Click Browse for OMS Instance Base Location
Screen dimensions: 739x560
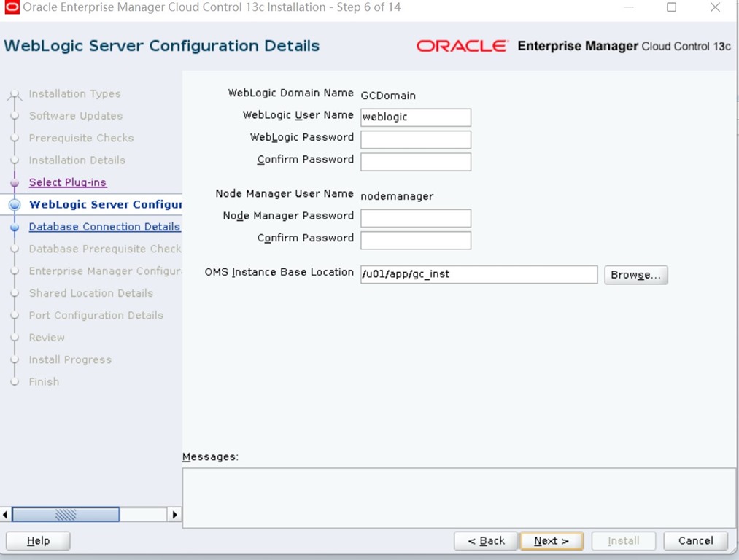636,275
